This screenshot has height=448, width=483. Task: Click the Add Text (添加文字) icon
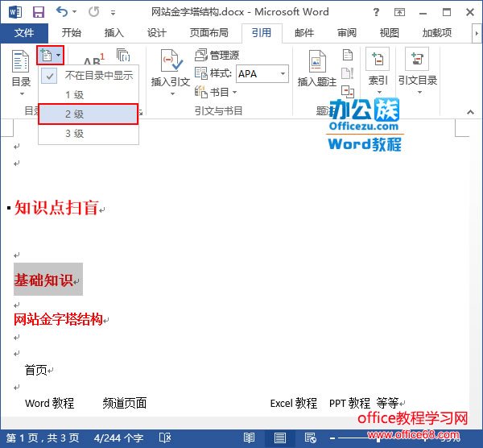click(x=50, y=55)
